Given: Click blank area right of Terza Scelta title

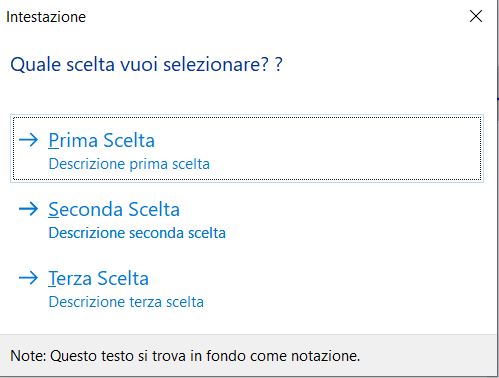Looking at the screenshot, I should [313, 278].
